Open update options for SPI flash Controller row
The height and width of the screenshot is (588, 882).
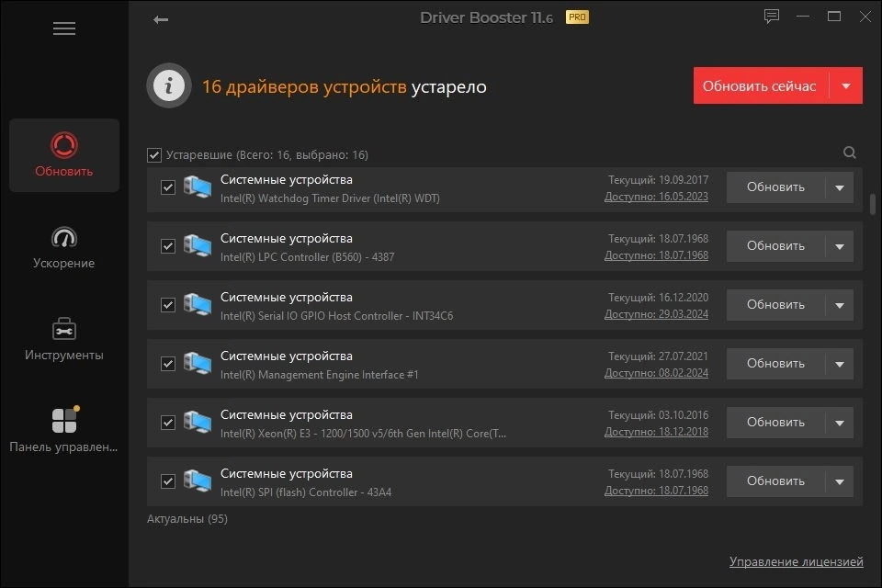(839, 481)
